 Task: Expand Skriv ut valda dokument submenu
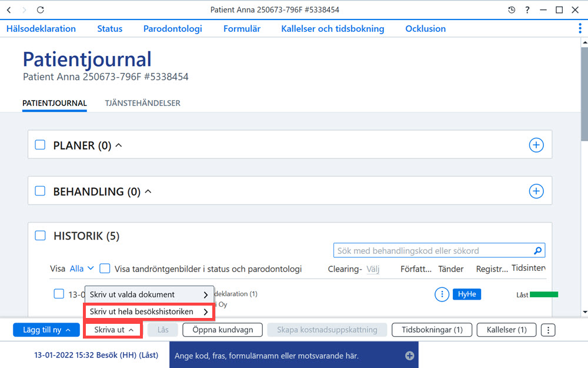pyautogui.click(x=149, y=295)
